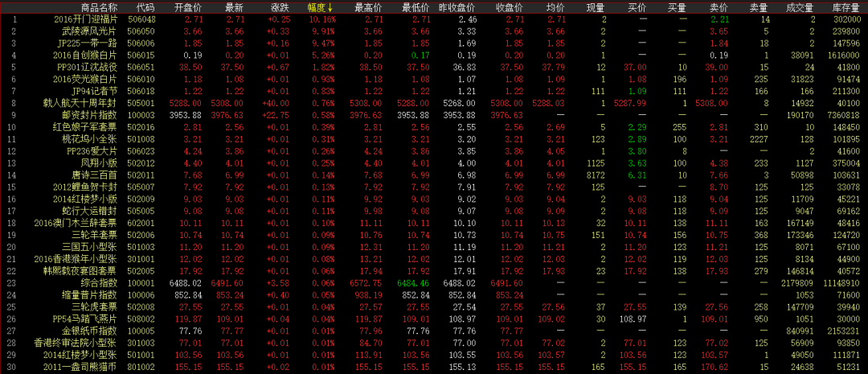Select the 金银纸币指数 row name
The height and width of the screenshot is (374, 868).
coord(90,331)
